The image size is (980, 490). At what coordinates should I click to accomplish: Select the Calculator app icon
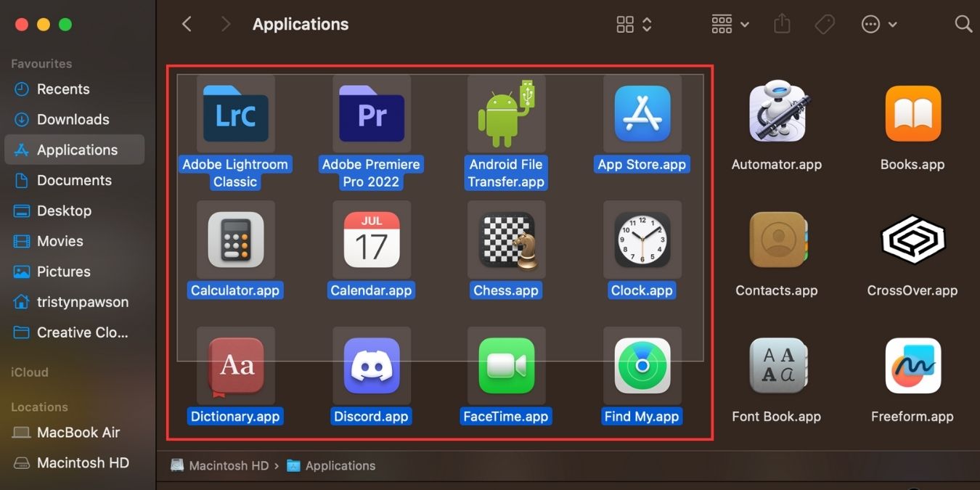pyautogui.click(x=235, y=240)
